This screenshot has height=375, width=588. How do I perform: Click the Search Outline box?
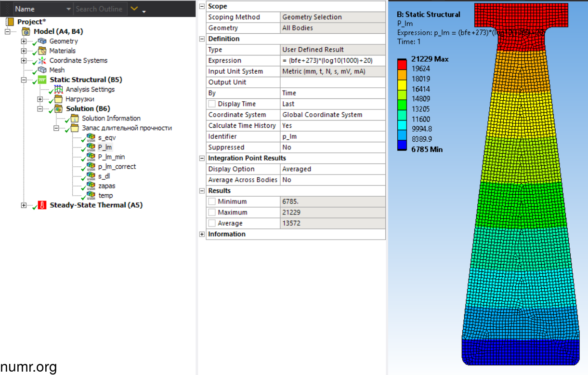[x=100, y=9]
